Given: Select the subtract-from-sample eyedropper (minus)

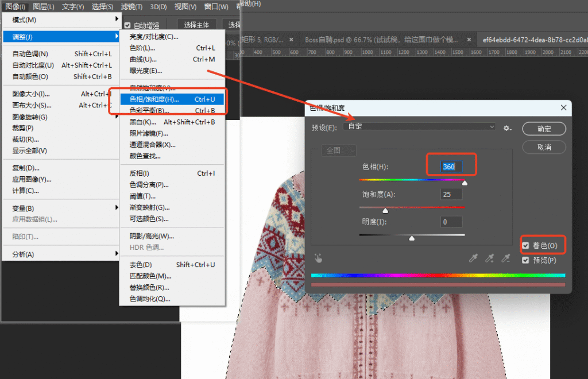Looking at the screenshot, I should 505,258.
